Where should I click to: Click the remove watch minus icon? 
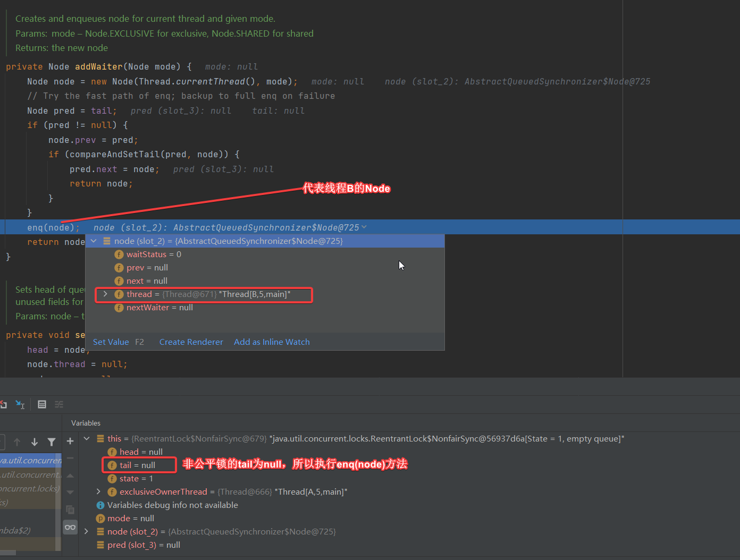70,457
